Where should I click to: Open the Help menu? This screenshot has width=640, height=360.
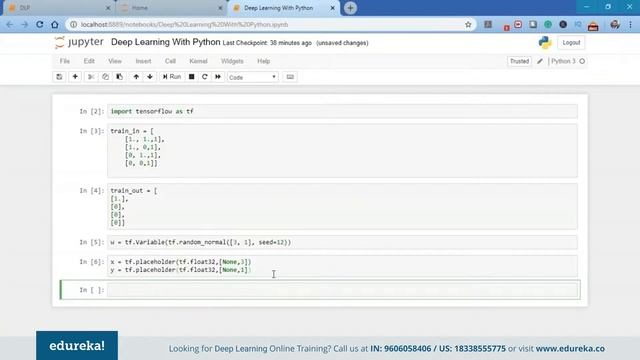pyautogui.click(x=264, y=61)
